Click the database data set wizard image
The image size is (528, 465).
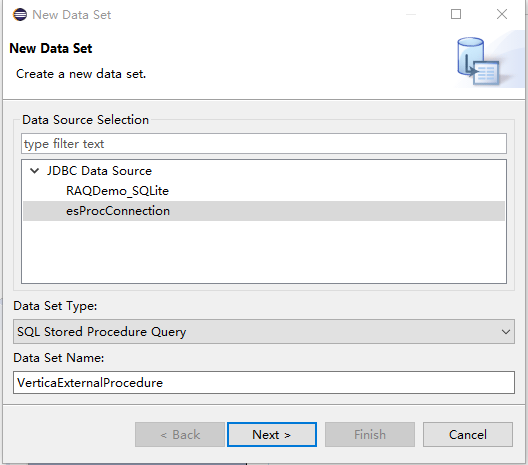(x=478, y=61)
